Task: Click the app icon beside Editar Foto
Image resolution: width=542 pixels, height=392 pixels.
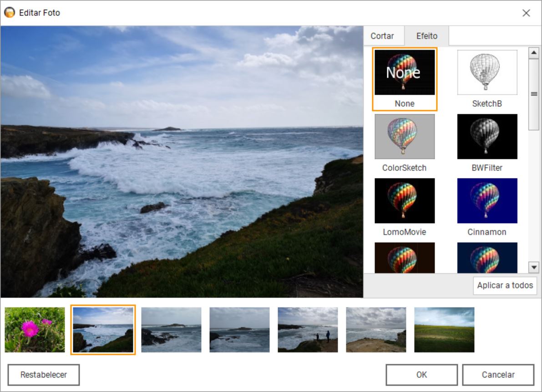Action: 10,12
